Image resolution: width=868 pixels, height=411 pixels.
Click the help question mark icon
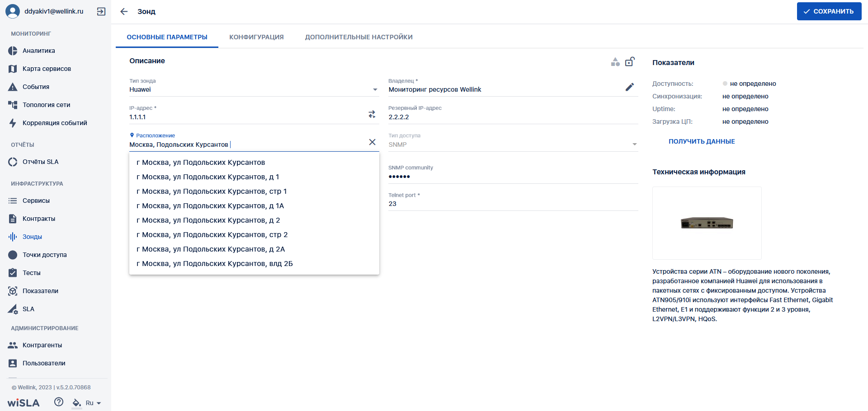59,402
